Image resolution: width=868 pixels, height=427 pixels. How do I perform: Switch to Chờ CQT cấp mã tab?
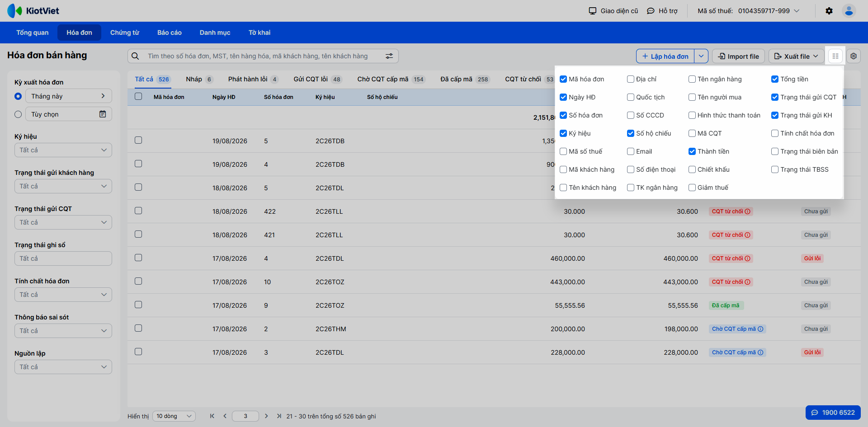coord(391,79)
